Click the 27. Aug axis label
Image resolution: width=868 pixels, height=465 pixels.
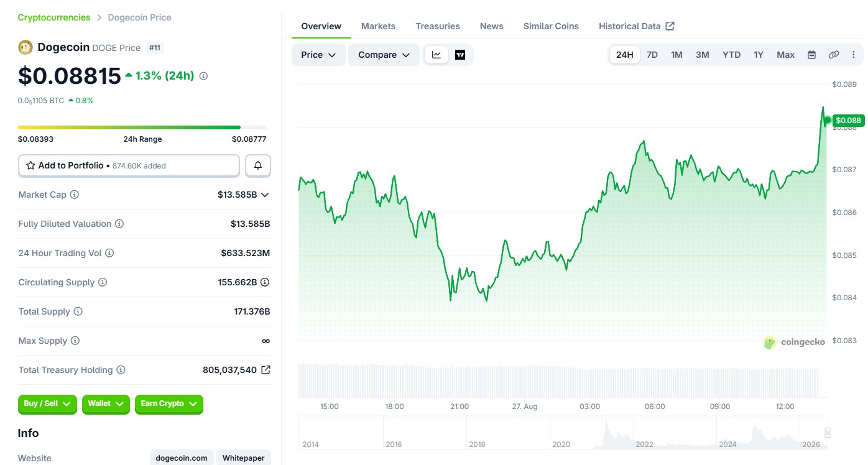(x=525, y=407)
